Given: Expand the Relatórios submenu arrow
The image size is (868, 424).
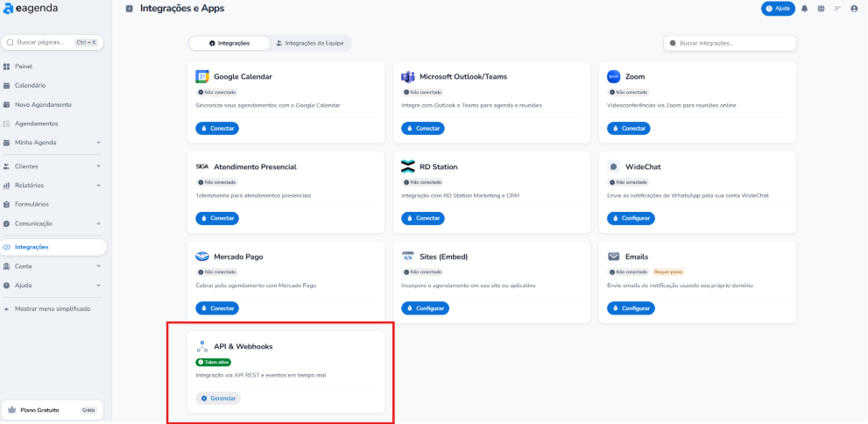Looking at the screenshot, I should click(98, 186).
